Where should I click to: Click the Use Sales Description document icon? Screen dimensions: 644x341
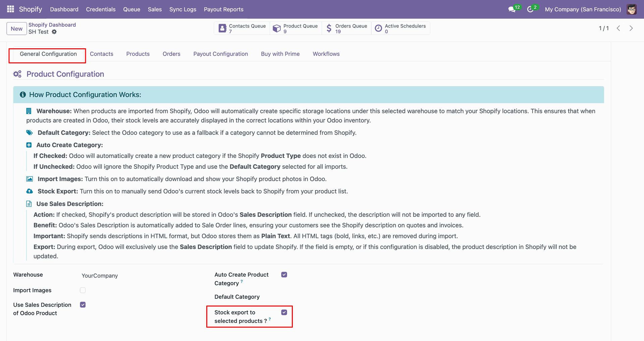click(29, 204)
